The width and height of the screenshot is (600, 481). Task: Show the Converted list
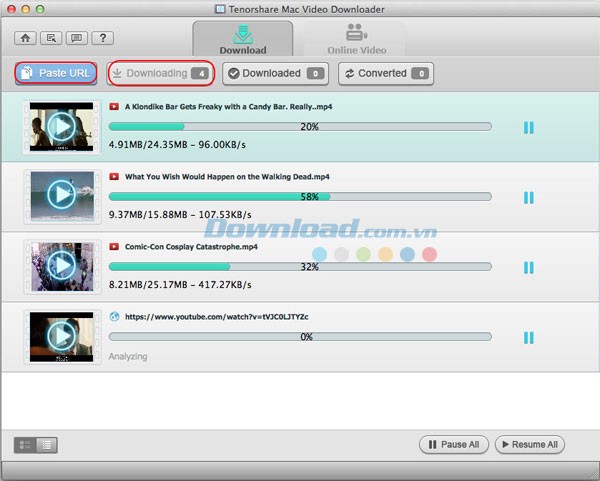[386, 73]
